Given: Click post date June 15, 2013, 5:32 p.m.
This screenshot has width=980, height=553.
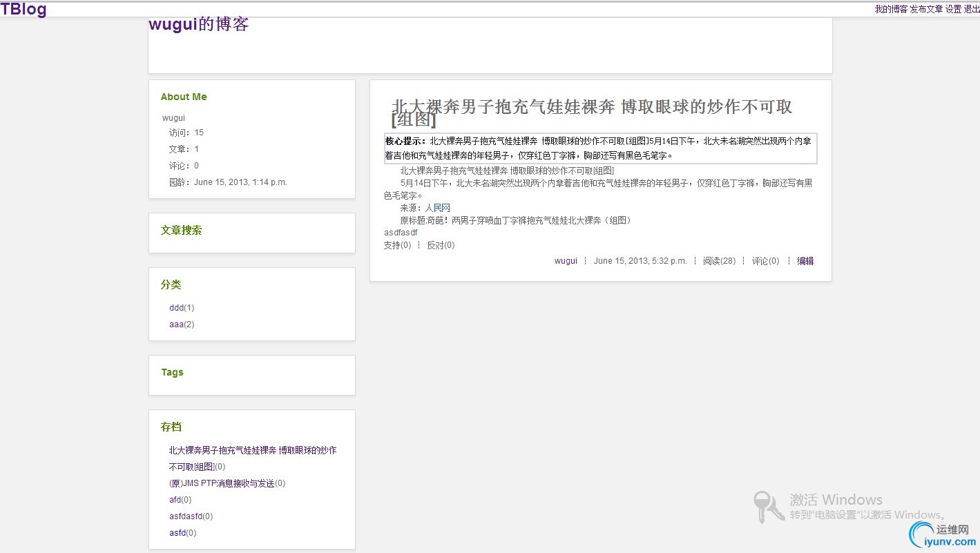Looking at the screenshot, I should (640, 261).
